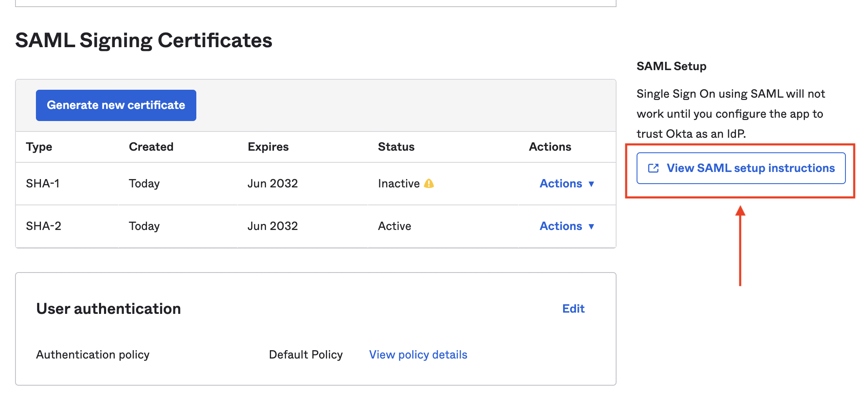Click the SAML Setup heading
The height and width of the screenshot is (399, 868).
click(x=671, y=66)
